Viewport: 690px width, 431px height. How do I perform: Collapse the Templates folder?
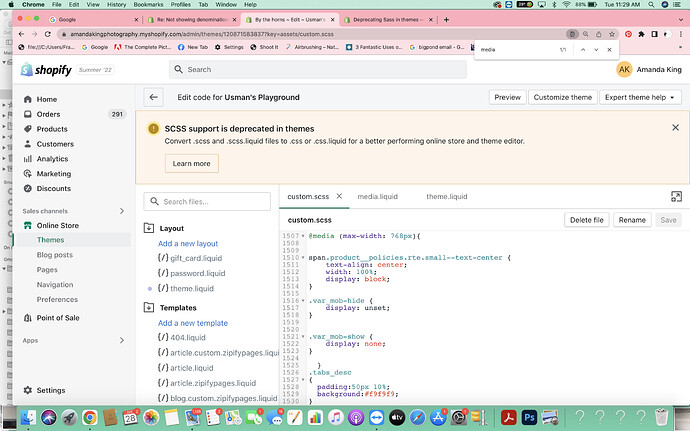click(150, 308)
